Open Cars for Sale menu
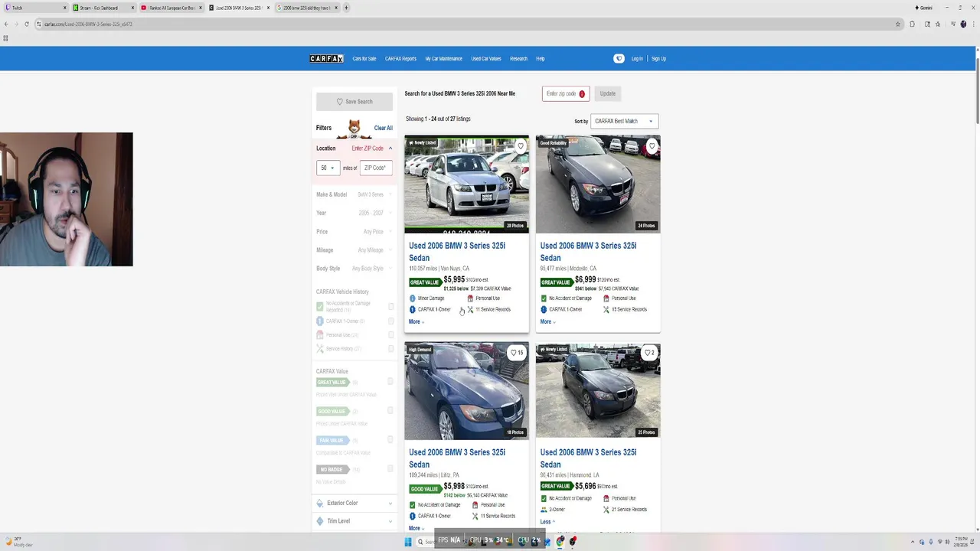The image size is (980, 551). coord(364,59)
